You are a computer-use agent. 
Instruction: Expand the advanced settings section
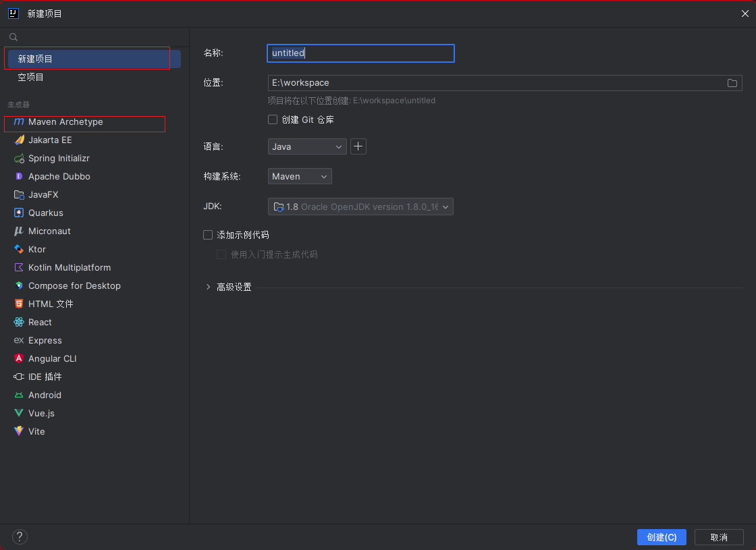point(209,287)
